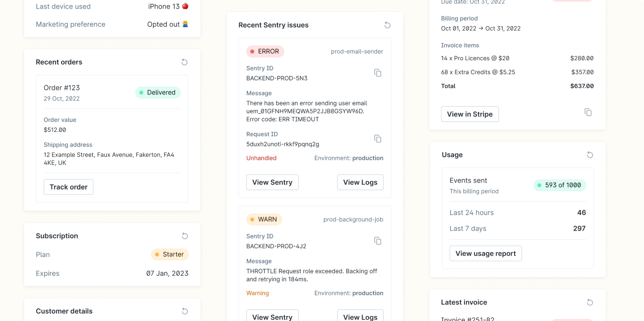Select the Delivered status badge on Order #123
The height and width of the screenshot is (321, 644).
tap(157, 92)
